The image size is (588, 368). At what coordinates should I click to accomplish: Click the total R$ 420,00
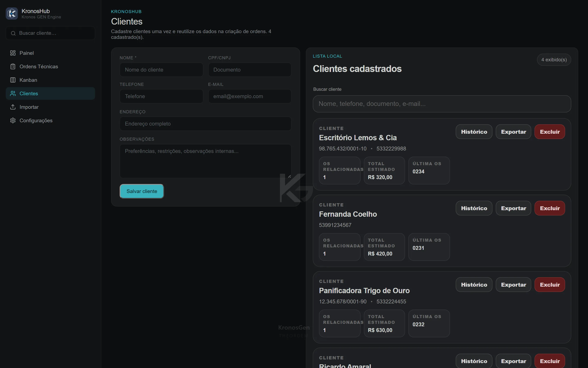pos(380,254)
